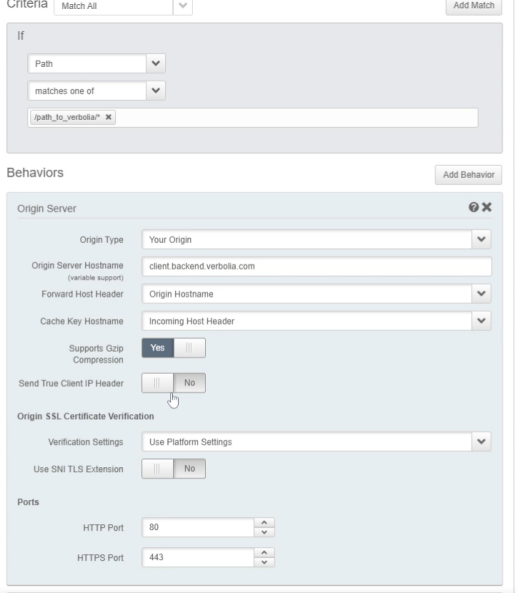516x593 pixels.
Task: Open the Match All criteria dropdown
Action: (x=123, y=6)
